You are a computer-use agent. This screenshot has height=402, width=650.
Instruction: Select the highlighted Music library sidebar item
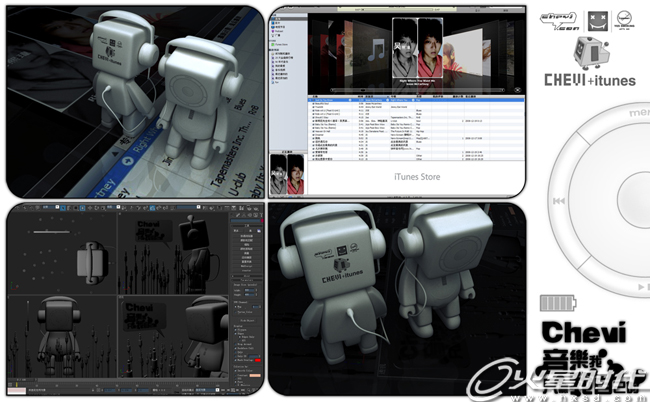289,19
